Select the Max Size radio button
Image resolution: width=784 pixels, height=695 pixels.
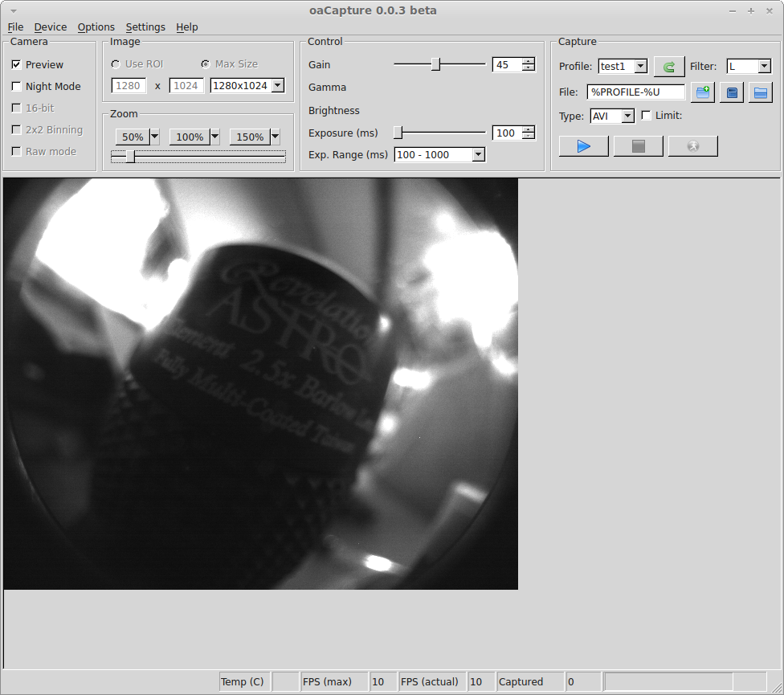point(206,64)
